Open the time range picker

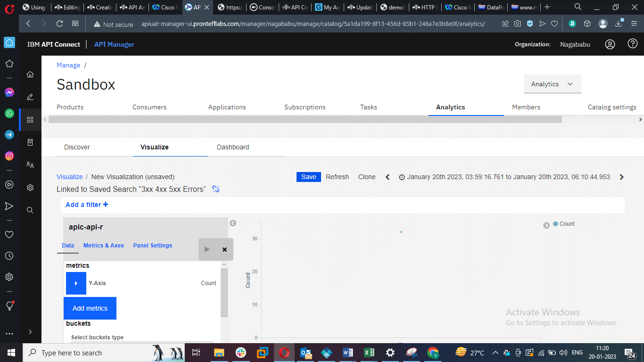(504, 177)
